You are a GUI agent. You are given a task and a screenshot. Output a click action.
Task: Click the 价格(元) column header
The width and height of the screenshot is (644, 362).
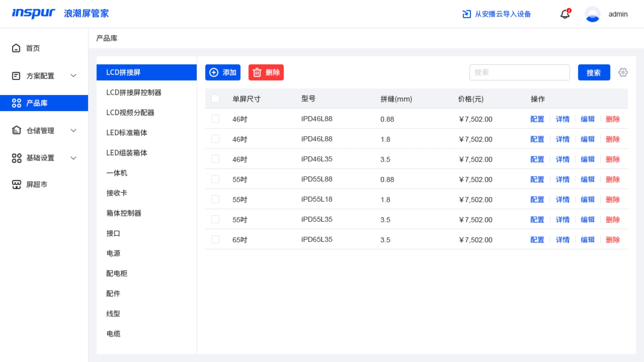(x=471, y=99)
